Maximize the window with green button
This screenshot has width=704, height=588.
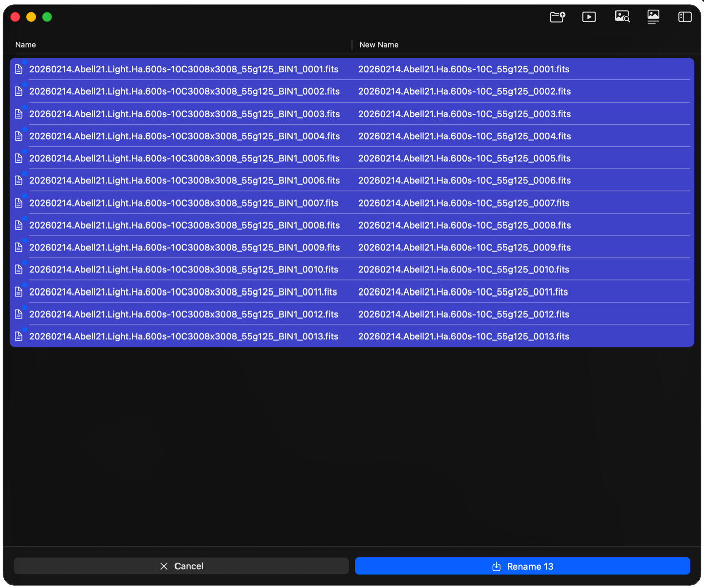(x=47, y=17)
